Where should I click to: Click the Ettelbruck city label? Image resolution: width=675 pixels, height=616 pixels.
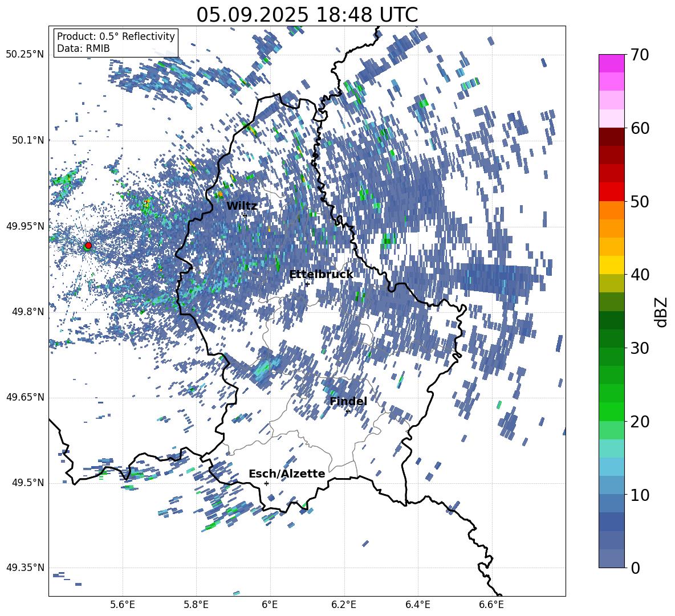point(321,275)
